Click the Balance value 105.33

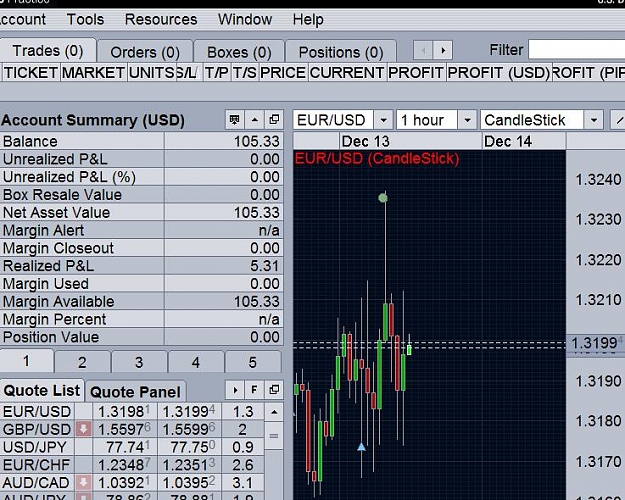[x=257, y=142]
